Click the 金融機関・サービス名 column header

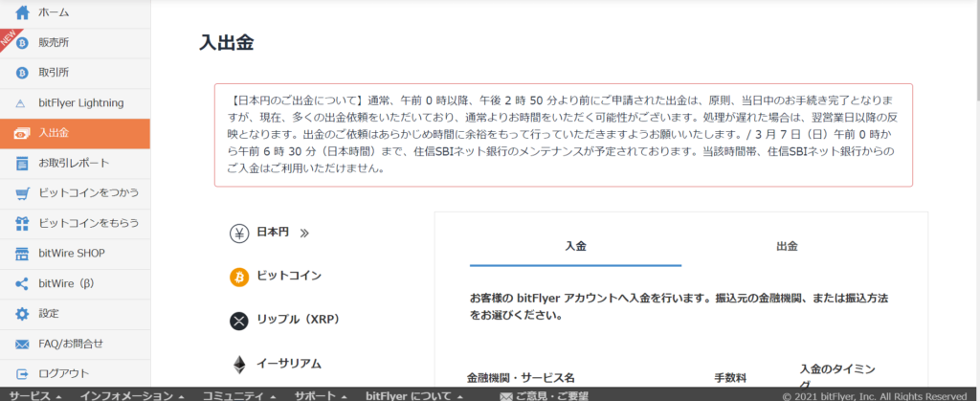coord(521,378)
